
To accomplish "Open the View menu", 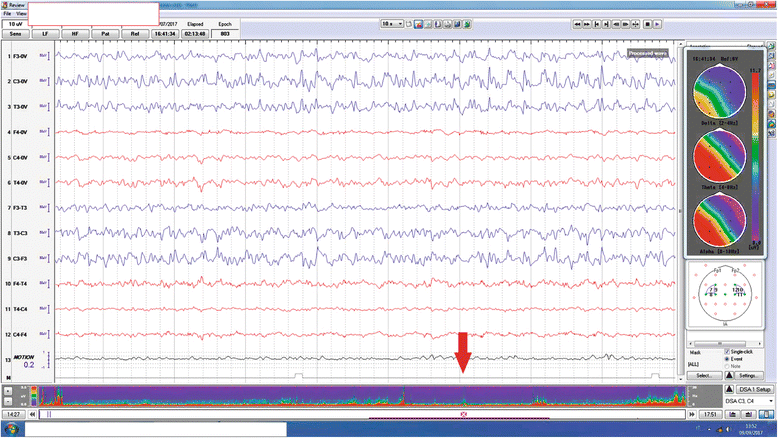I will pyautogui.click(x=22, y=13).
